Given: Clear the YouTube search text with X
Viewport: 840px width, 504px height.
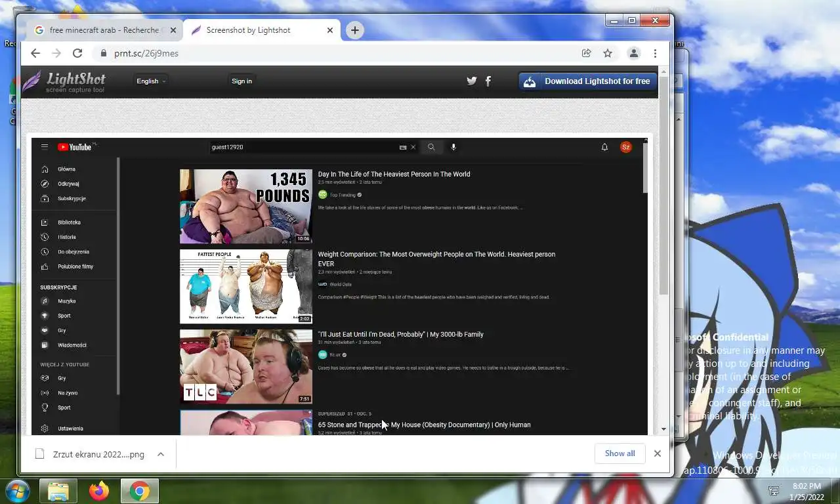Looking at the screenshot, I should pos(413,147).
